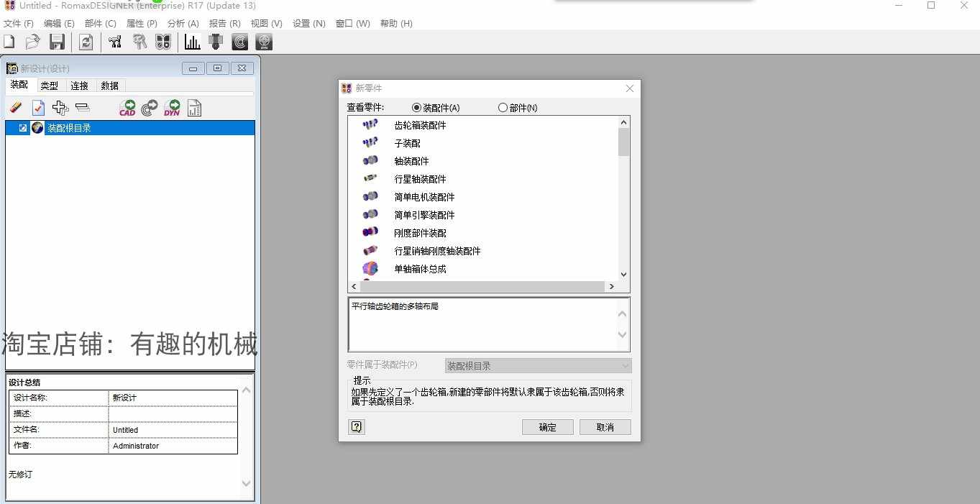Click the collapse-all minus icon

pyautogui.click(x=83, y=108)
